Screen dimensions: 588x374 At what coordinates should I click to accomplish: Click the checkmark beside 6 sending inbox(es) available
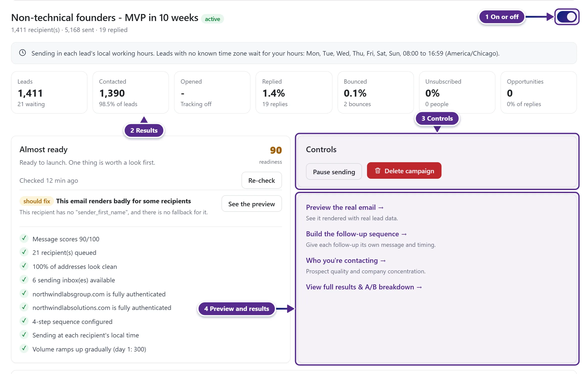[24, 280]
